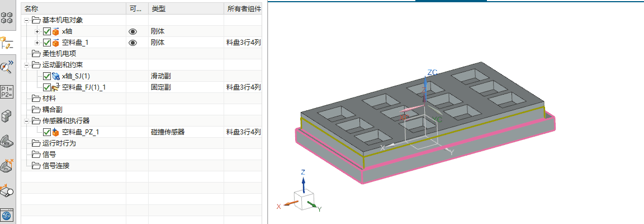Select the 信号 folder
The width and height of the screenshot is (644, 224).
(x=49, y=155)
